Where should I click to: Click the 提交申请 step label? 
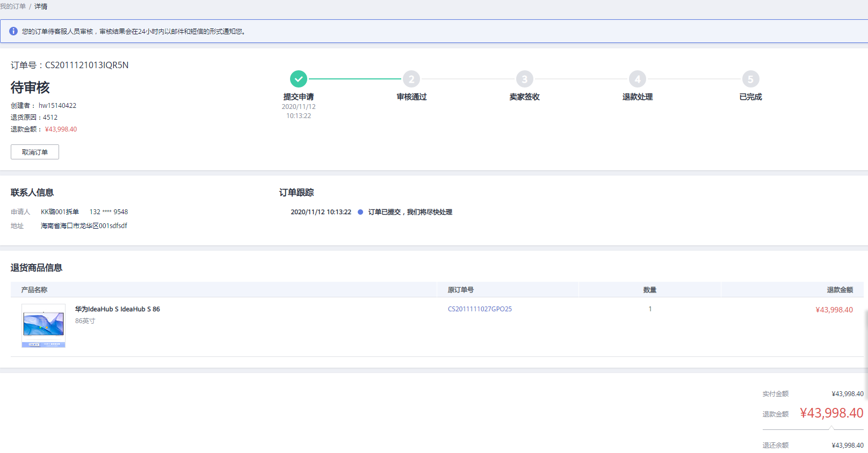(299, 97)
